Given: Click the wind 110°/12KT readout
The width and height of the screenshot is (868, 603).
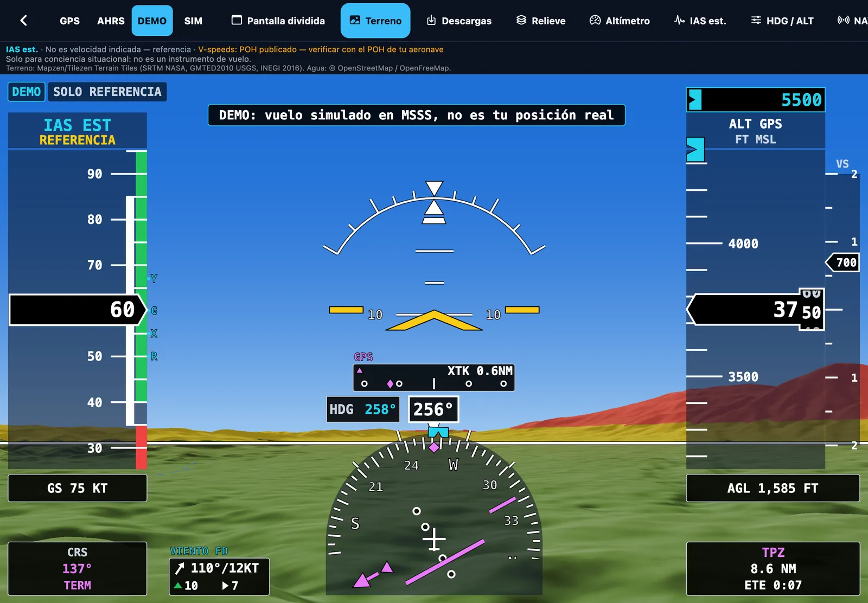Looking at the screenshot, I should tap(219, 576).
